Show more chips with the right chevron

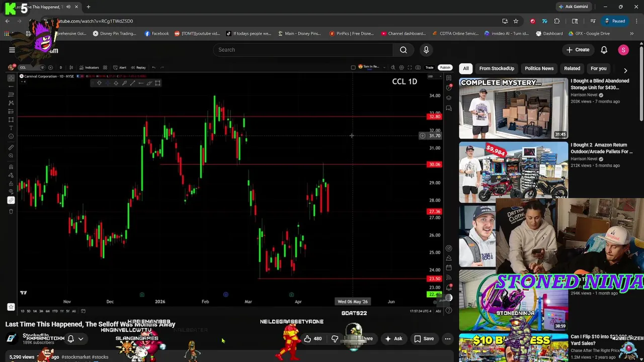625,70
